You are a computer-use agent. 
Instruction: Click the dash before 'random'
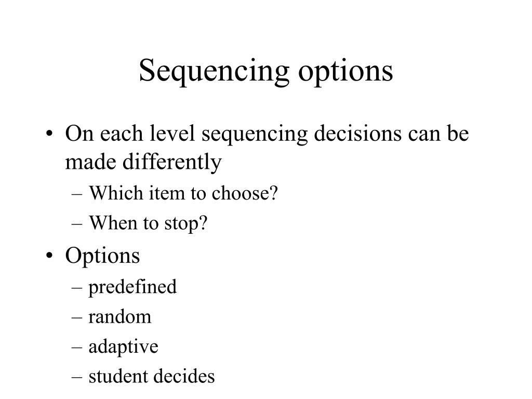[77, 317]
